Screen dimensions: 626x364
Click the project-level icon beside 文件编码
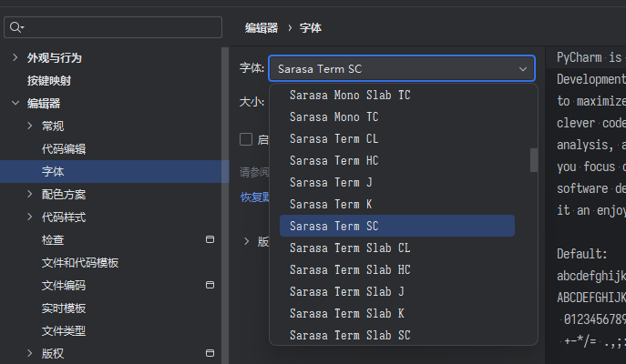tap(210, 285)
